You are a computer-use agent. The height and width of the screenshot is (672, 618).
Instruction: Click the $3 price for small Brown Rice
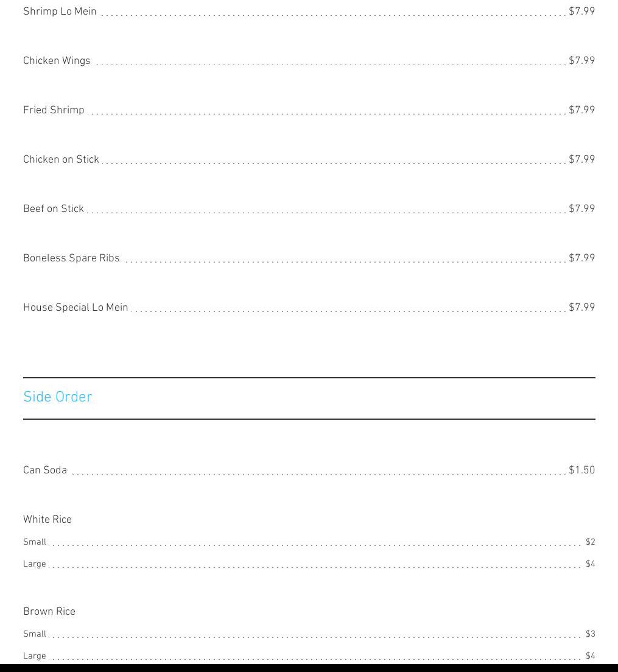(590, 634)
